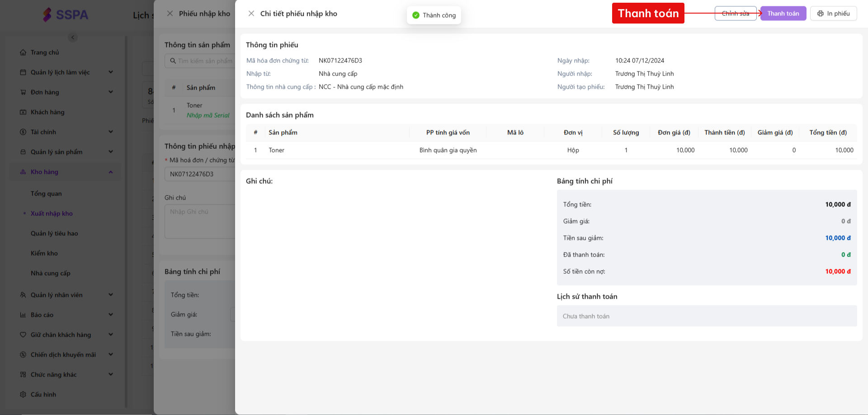Open Tổng quan under Kho hàng
868x415 pixels.
pyautogui.click(x=46, y=194)
